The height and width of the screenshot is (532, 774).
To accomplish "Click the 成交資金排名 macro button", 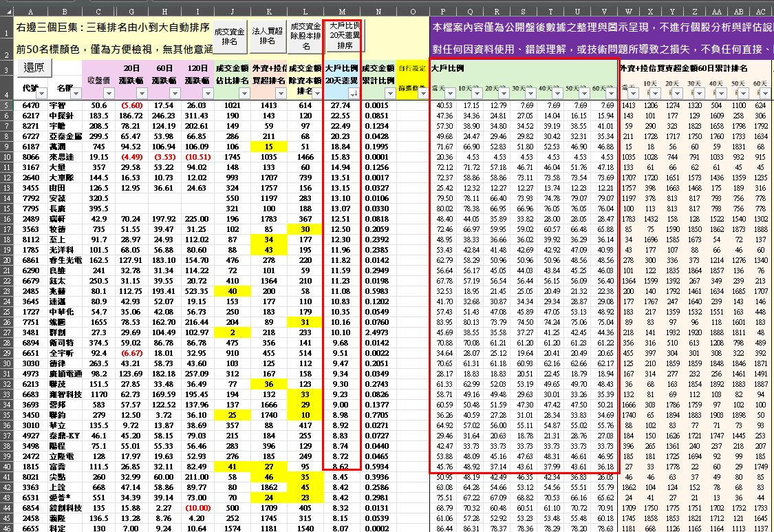I will pos(229,36).
